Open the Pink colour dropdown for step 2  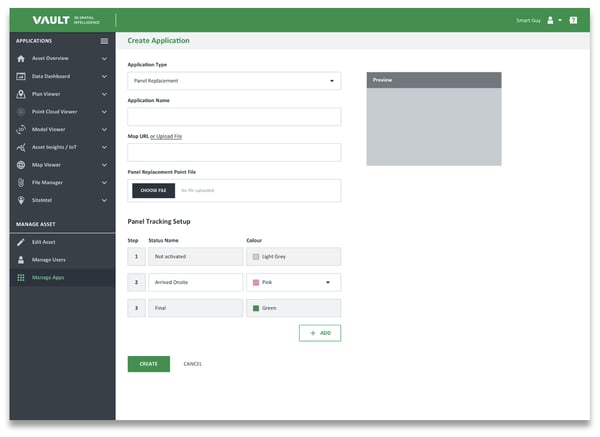pyautogui.click(x=293, y=282)
